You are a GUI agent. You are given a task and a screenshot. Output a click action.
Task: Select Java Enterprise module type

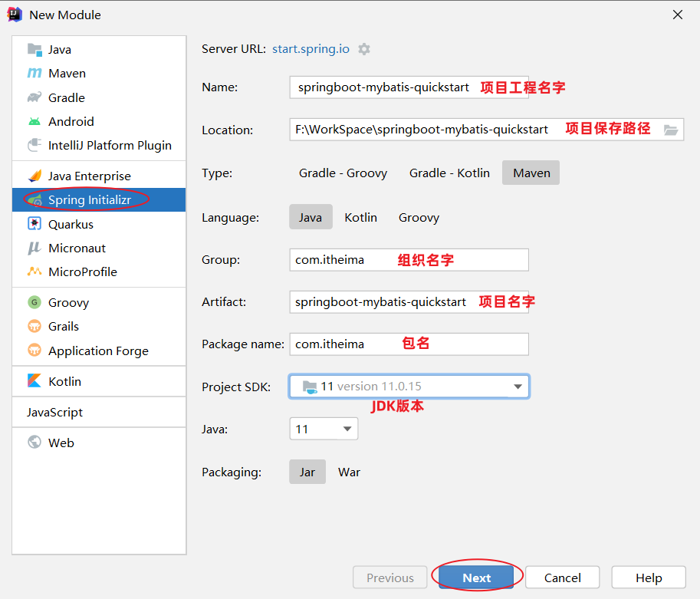[x=89, y=176]
